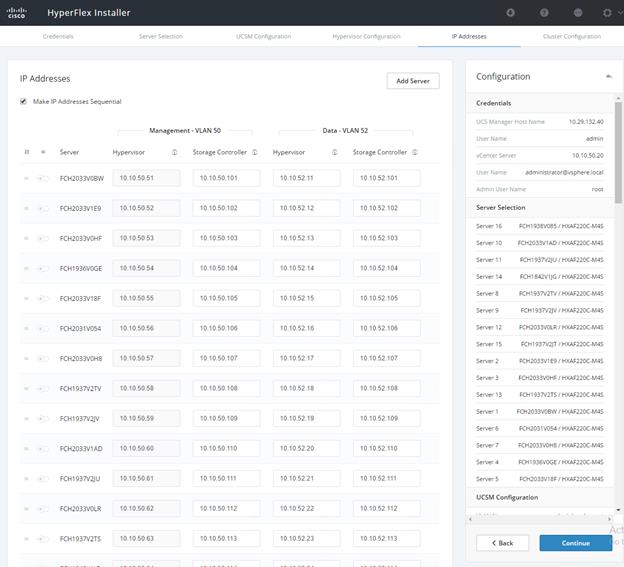Toggle locator switch for server FCH2031V054

[43, 328]
